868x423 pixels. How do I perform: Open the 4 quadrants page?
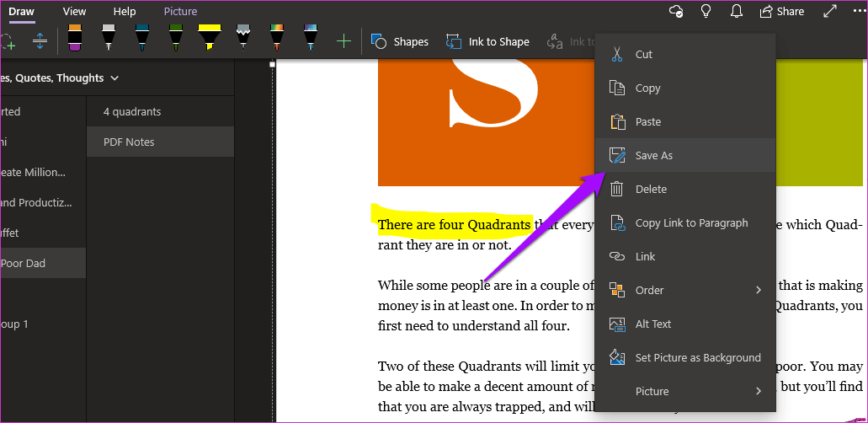(161, 111)
